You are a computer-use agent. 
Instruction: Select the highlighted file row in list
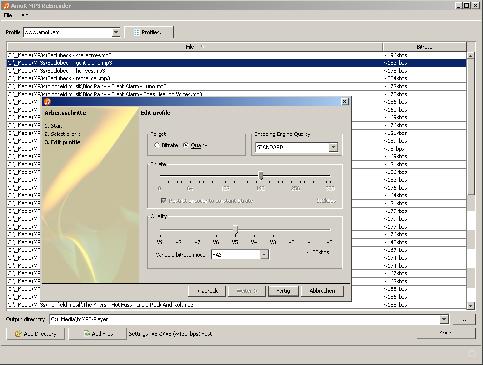click(x=236, y=63)
